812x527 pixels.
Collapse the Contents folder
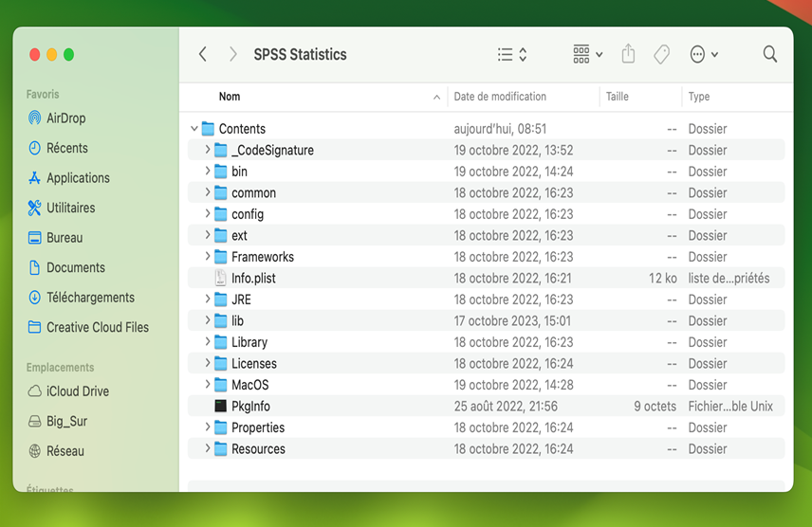194,129
